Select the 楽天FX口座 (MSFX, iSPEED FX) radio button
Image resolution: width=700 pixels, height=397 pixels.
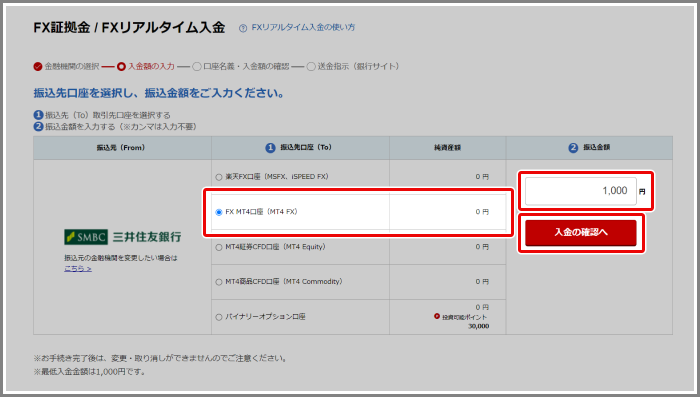219,177
